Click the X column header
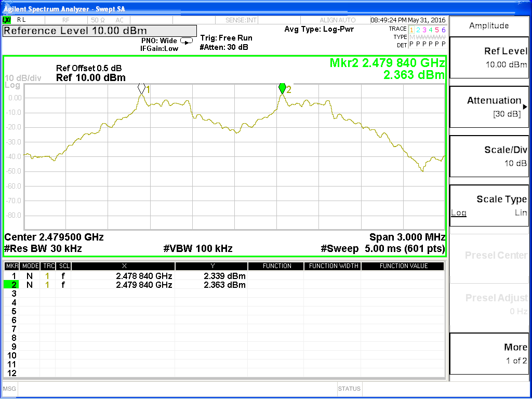The width and height of the screenshot is (532, 399). click(x=124, y=267)
